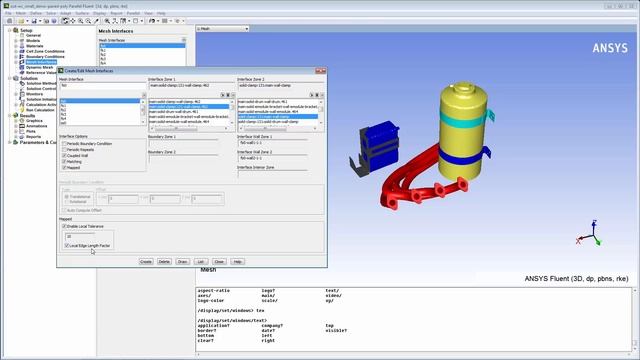This screenshot has height=360, width=640.
Task: Click the Save (disk) toolbar icon
Action: (34, 21)
